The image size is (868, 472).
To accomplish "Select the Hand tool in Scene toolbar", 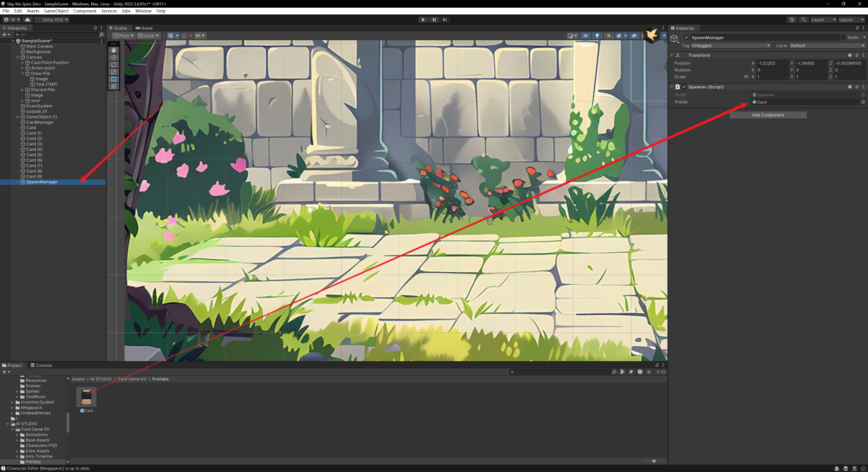I will pos(113,50).
